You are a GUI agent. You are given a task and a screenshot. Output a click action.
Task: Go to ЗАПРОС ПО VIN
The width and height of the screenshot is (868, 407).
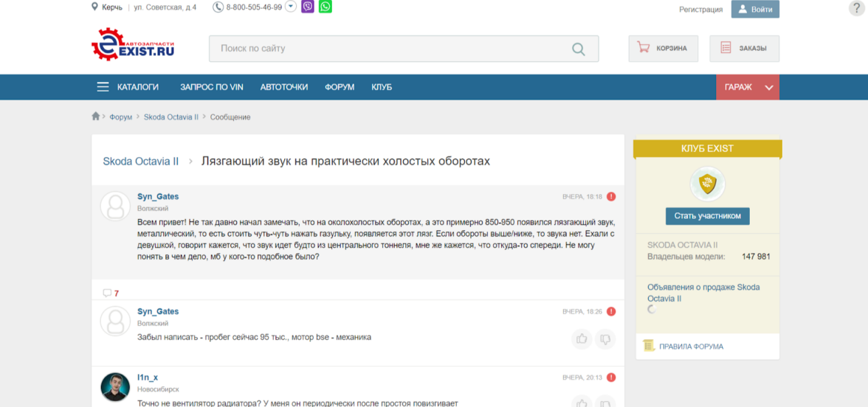212,87
